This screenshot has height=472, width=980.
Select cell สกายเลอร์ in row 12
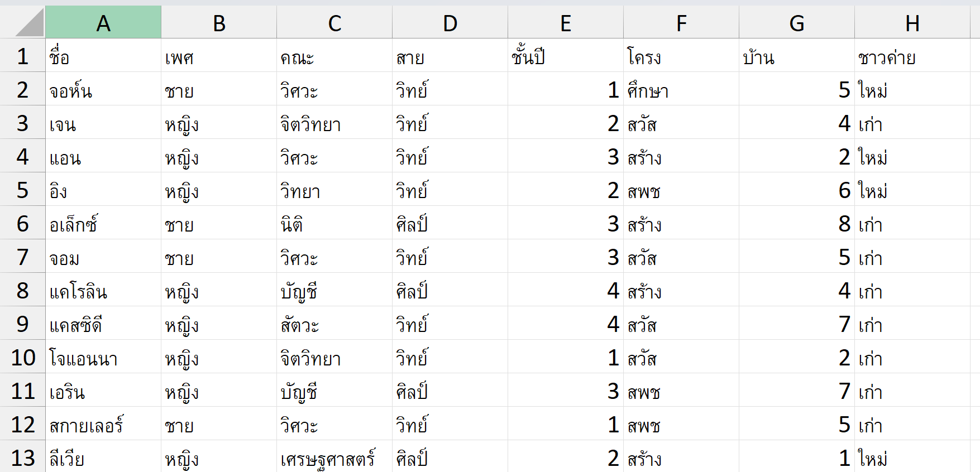pos(103,423)
